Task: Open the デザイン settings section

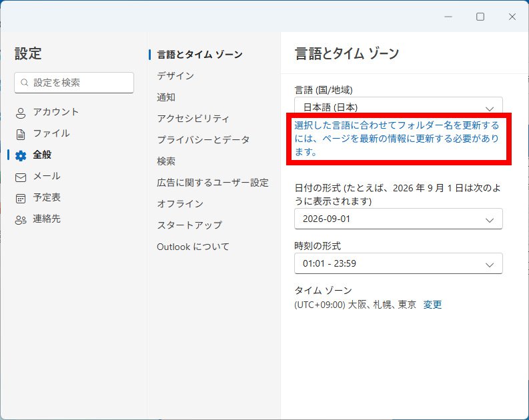Action: click(175, 76)
